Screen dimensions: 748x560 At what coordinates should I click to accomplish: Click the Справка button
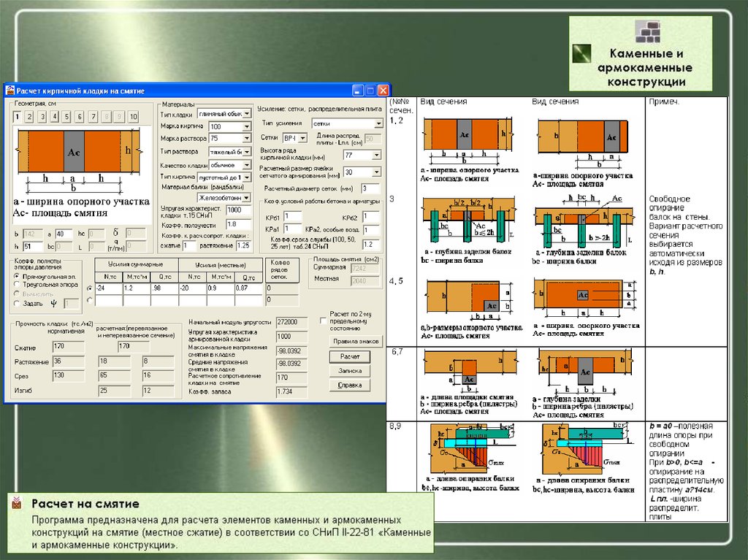350,385
